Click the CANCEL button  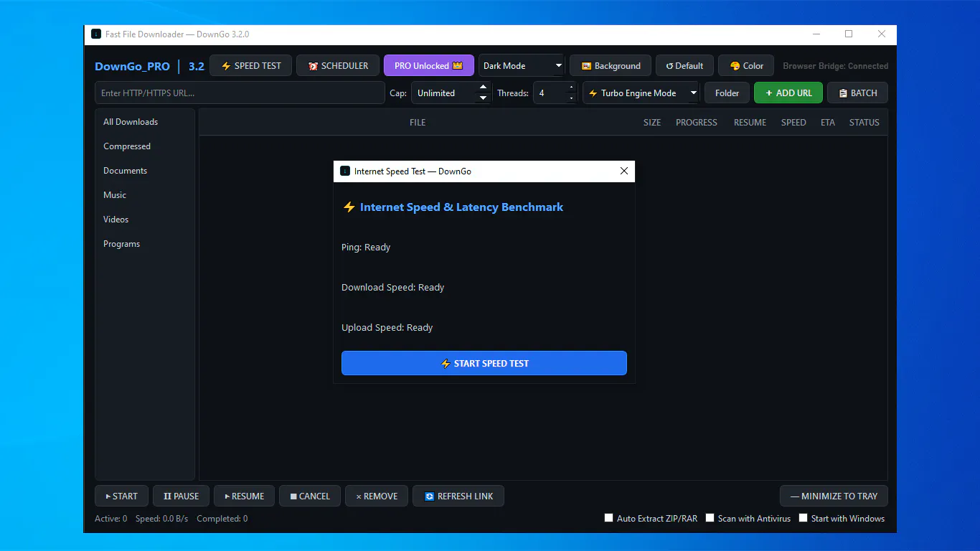pos(310,496)
